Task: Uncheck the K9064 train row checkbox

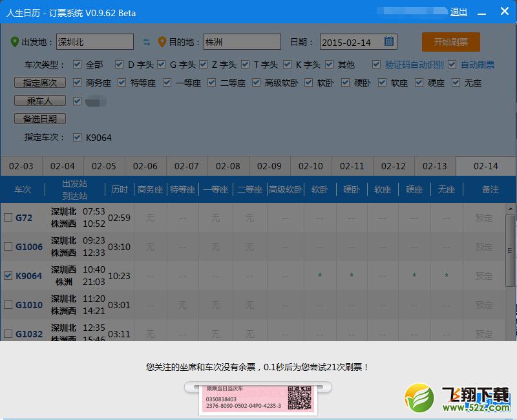Action: 8,276
